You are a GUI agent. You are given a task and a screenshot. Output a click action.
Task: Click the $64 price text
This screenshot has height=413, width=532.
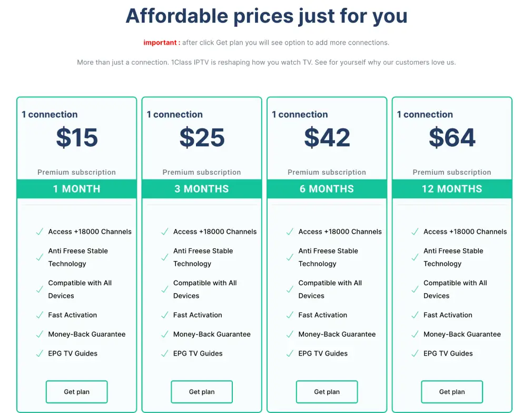click(x=452, y=137)
